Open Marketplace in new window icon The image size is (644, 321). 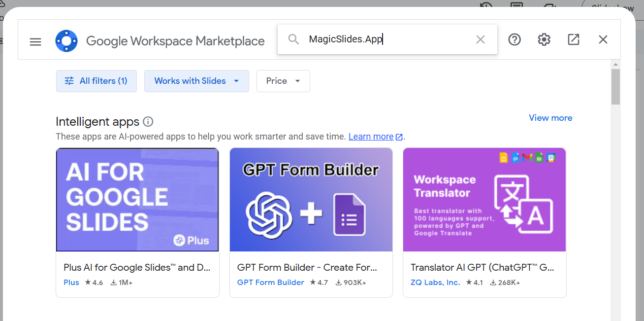click(x=574, y=39)
